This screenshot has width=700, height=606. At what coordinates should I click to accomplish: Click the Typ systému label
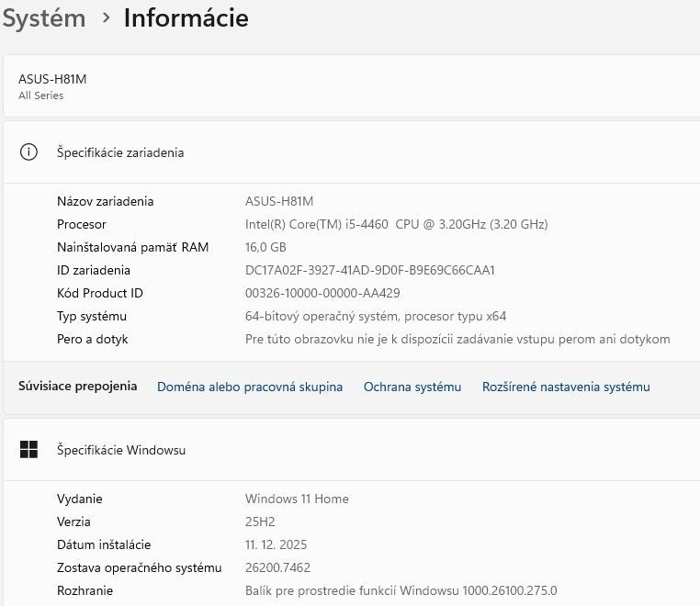pyautogui.click(x=92, y=317)
